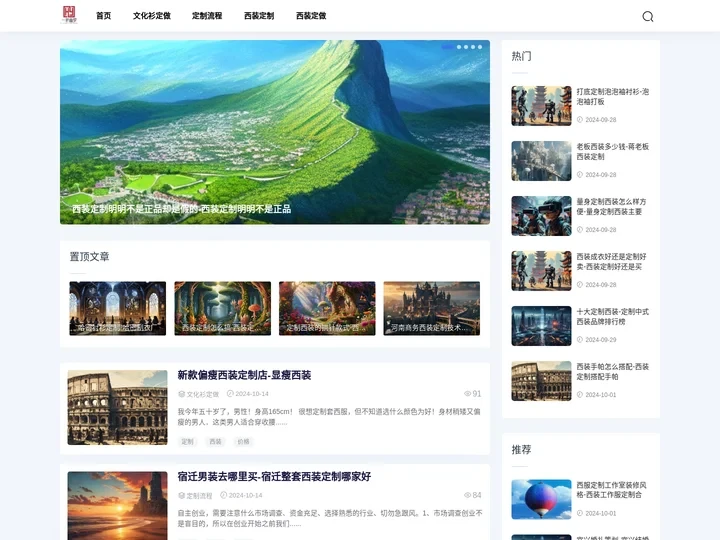This screenshot has height=540, width=720.
Task: Click the 西装 tag under first article
Action: tap(215, 441)
